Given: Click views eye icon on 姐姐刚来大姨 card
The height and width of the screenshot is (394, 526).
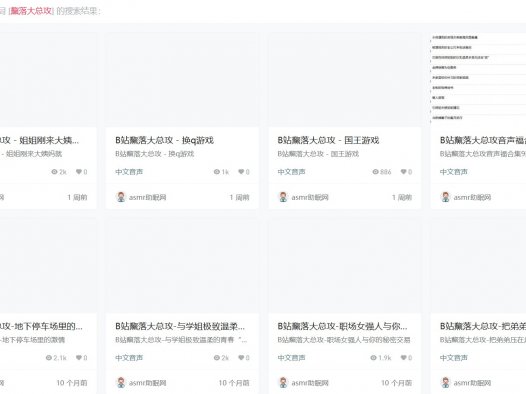Looking at the screenshot, I should [54, 172].
